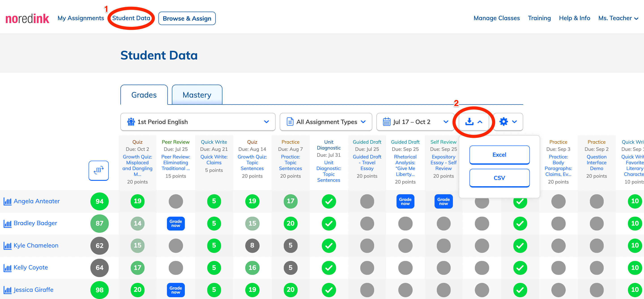
Task: Open Angela Anteater's ungraded Peer Review circle
Action: [176, 201]
